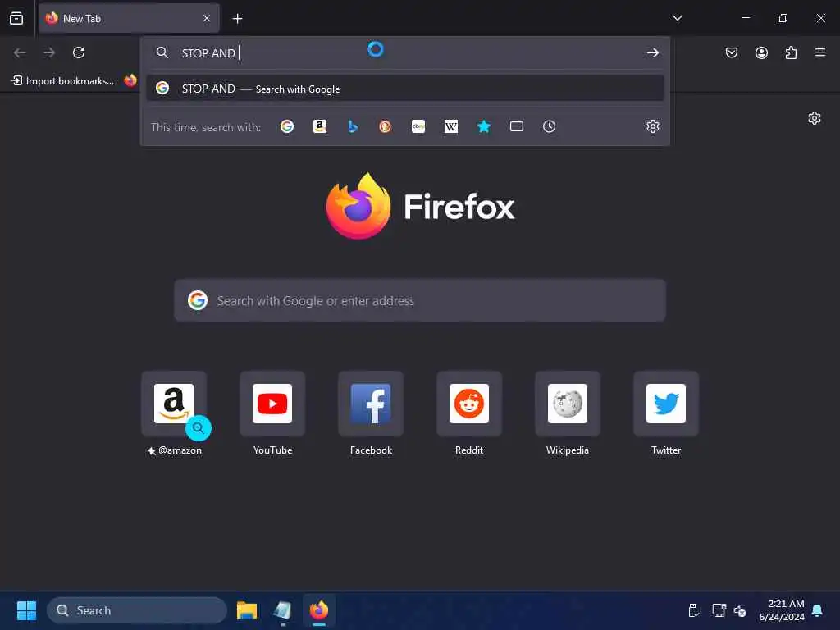
Task: Open Firefox View tab list icon
Action: click(16, 18)
